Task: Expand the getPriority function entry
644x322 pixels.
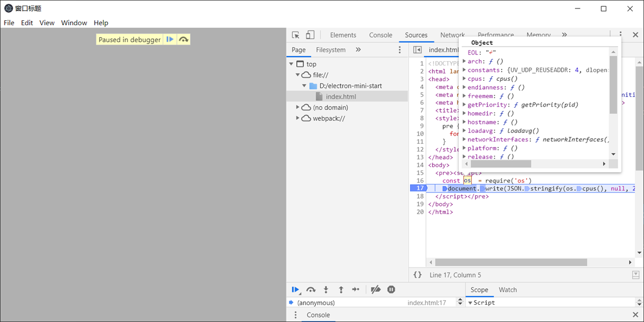Action: pos(464,105)
